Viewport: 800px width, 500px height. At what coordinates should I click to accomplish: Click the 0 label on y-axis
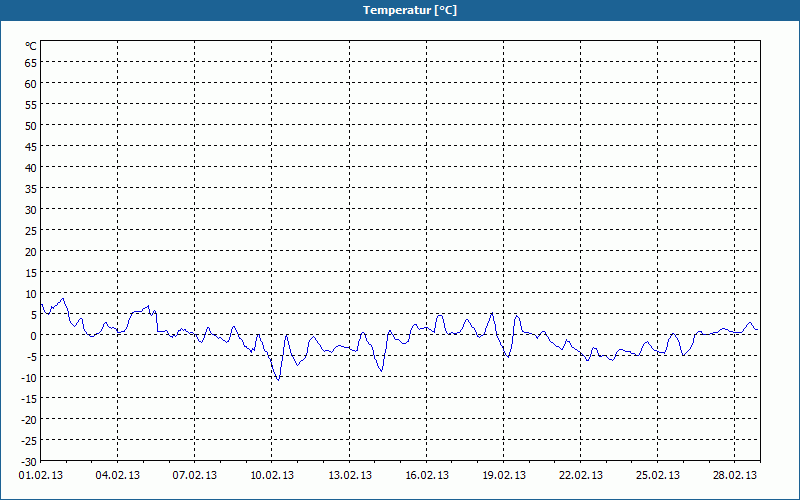[x=34, y=336]
